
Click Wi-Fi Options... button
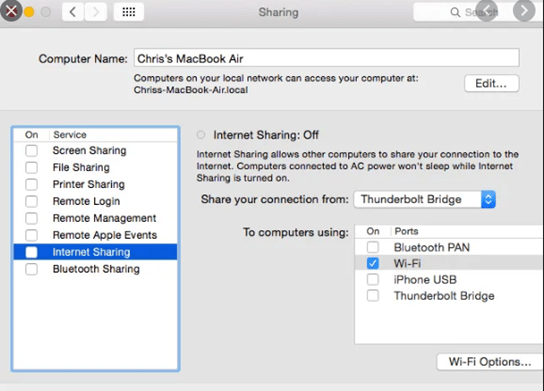pyautogui.click(x=490, y=362)
